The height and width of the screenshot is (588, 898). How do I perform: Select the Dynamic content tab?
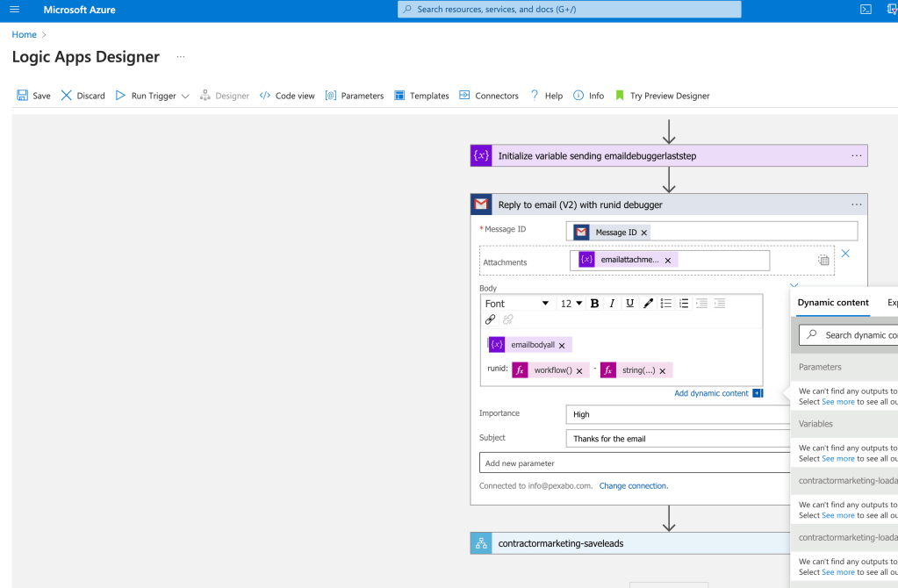[833, 303]
